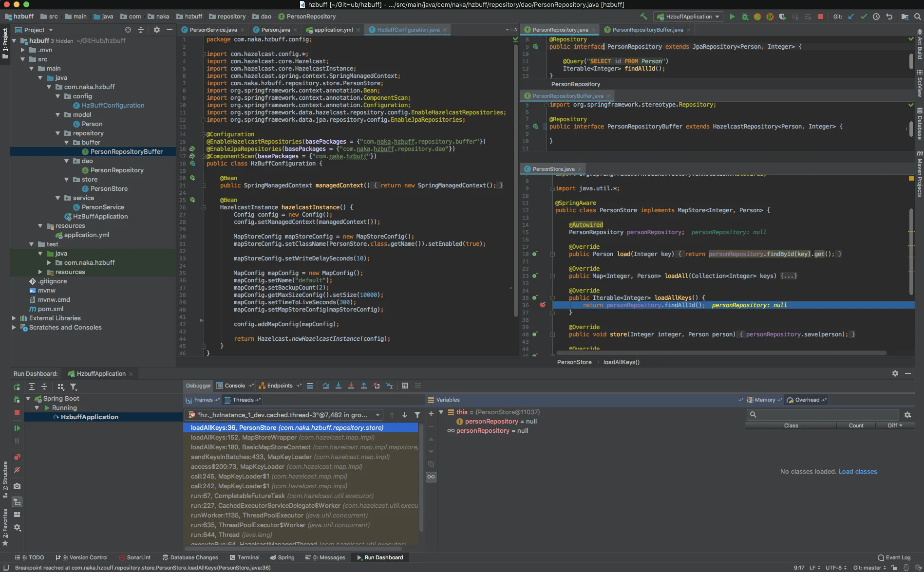Toggle the breakpoint on line 36 in PersonStore
Viewport: 924px width, 572px height.
pyautogui.click(x=543, y=305)
